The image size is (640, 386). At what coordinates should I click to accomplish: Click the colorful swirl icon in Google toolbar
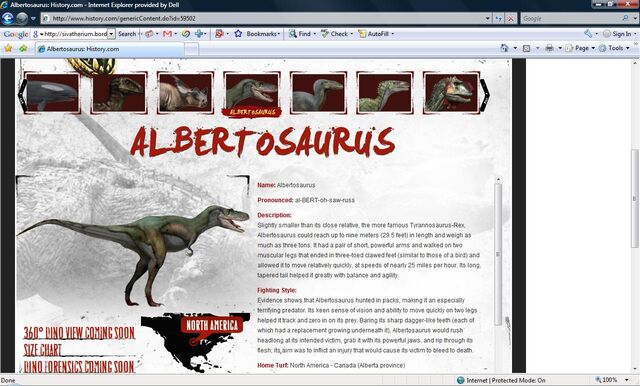coord(186,34)
